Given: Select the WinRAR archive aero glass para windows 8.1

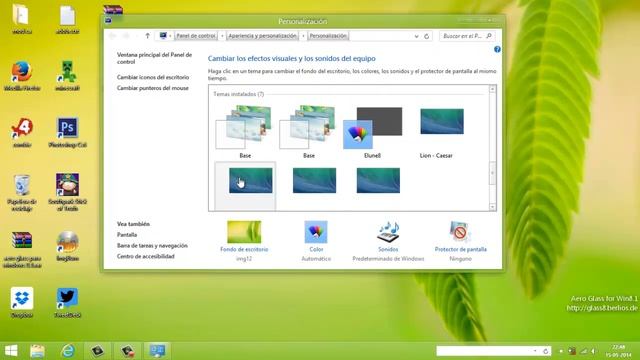Looking at the screenshot, I should pos(22,249).
